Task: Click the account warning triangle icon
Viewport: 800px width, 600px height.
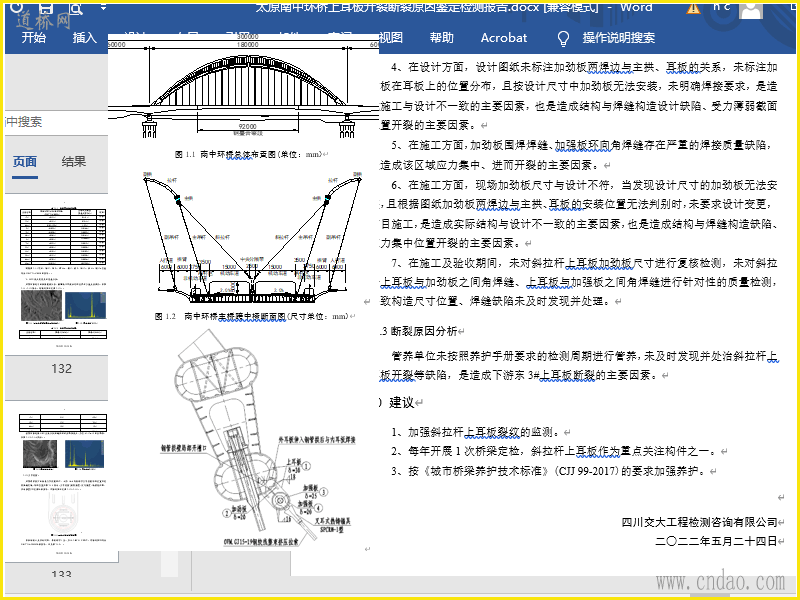Action: click(694, 8)
